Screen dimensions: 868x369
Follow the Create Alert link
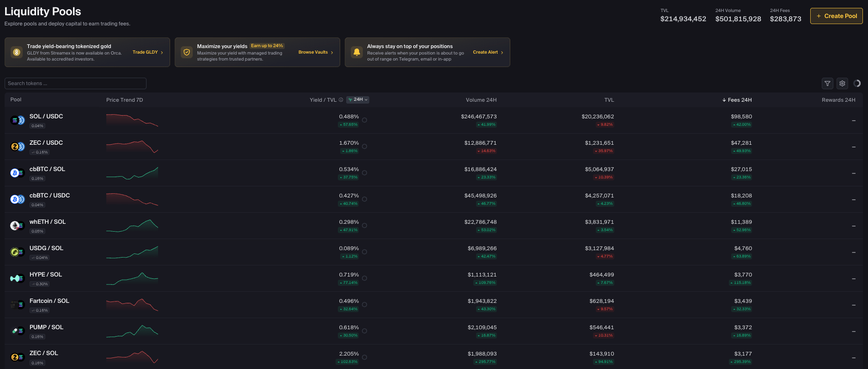pos(488,52)
